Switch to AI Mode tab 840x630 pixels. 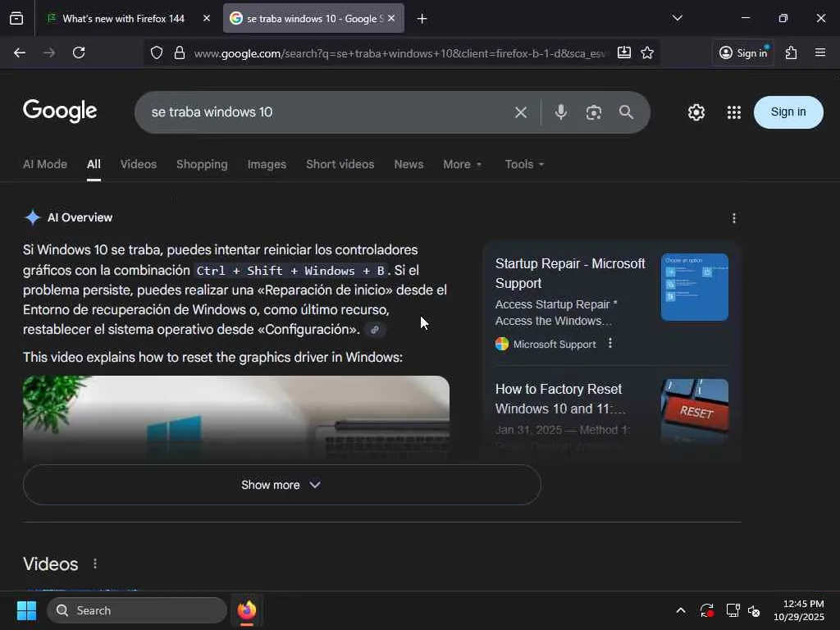click(45, 164)
